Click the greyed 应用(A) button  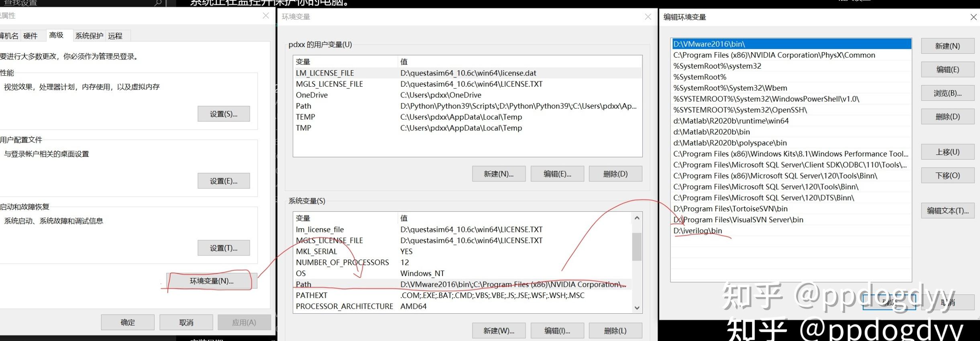point(244,322)
